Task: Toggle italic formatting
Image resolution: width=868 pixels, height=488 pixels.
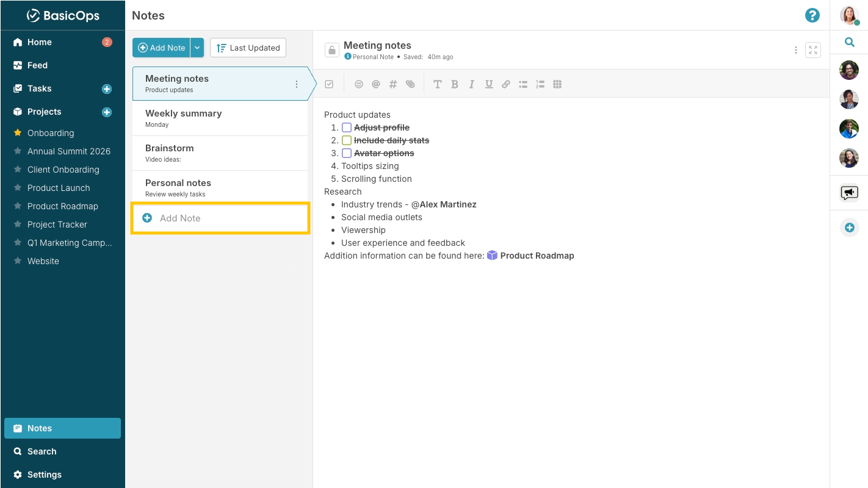Action: [471, 85]
